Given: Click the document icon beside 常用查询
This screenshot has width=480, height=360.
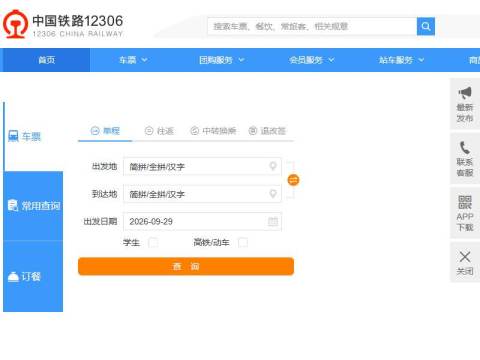Looking at the screenshot, I should [x=13, y=205].
